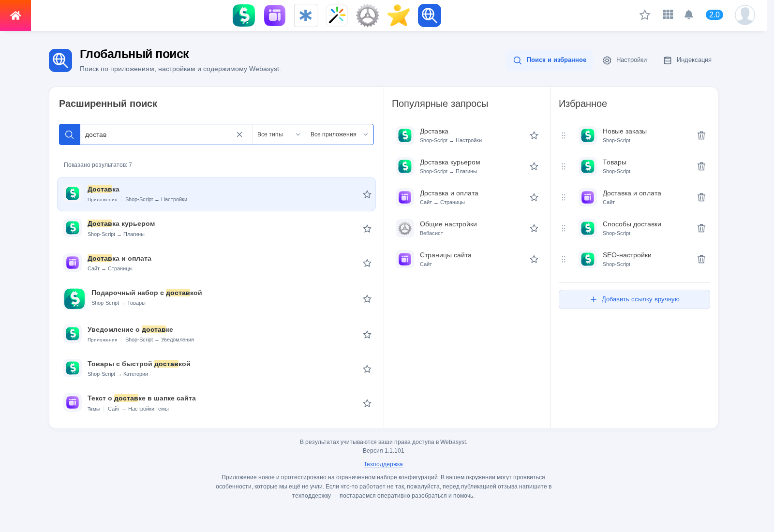Click the drag handle for Способы доставки favorite
774x532 pixels.
pyautogui.click(x=564, y=228)
